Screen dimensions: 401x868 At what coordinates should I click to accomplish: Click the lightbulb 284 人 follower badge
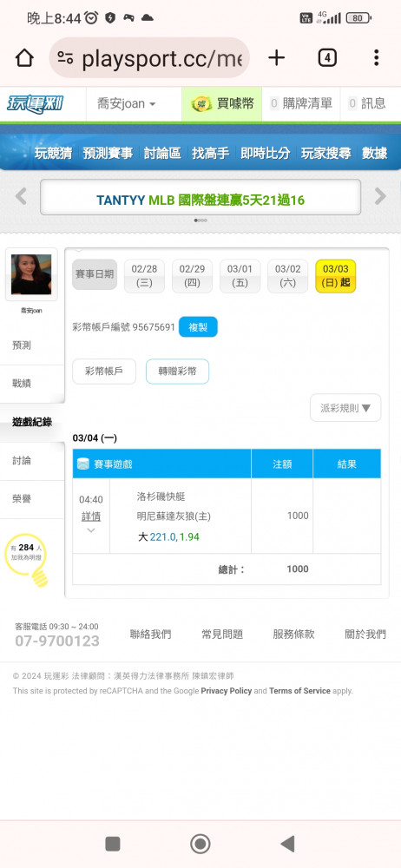[x=26, y=558]
